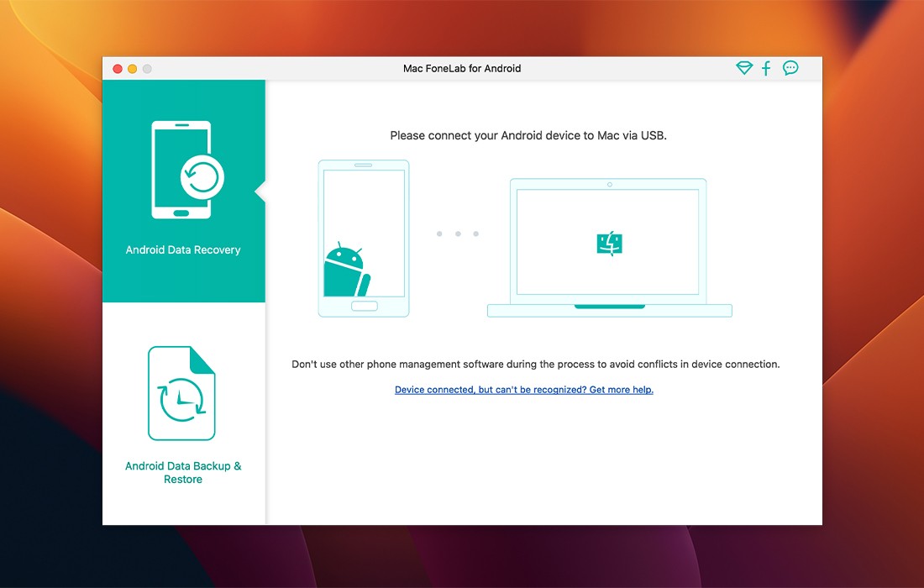Click the 'Mac FoneLab for Android' window title
Screen dimensions: 924x588
point(462,69)
